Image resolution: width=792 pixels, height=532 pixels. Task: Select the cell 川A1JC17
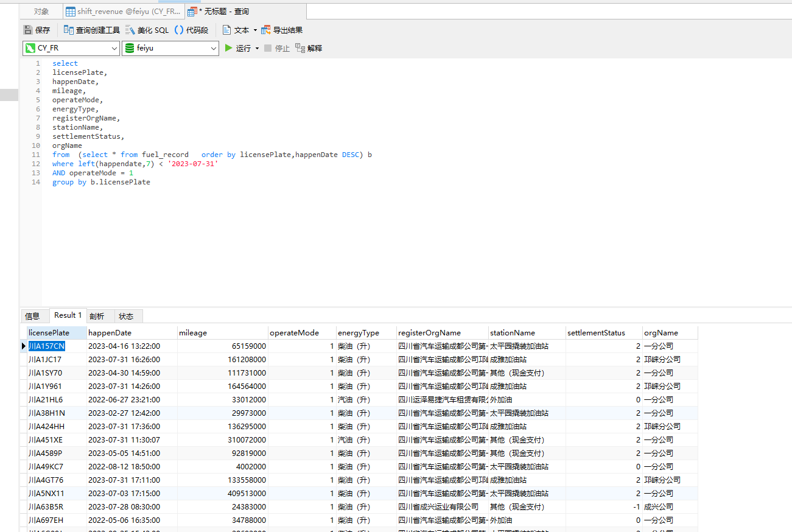click(56, 359)
